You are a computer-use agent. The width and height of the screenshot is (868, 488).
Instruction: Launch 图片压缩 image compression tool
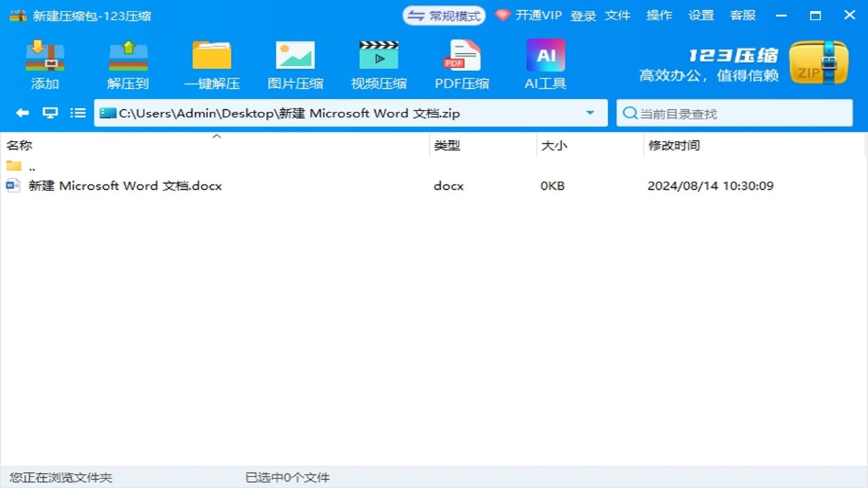pos(295,64)
